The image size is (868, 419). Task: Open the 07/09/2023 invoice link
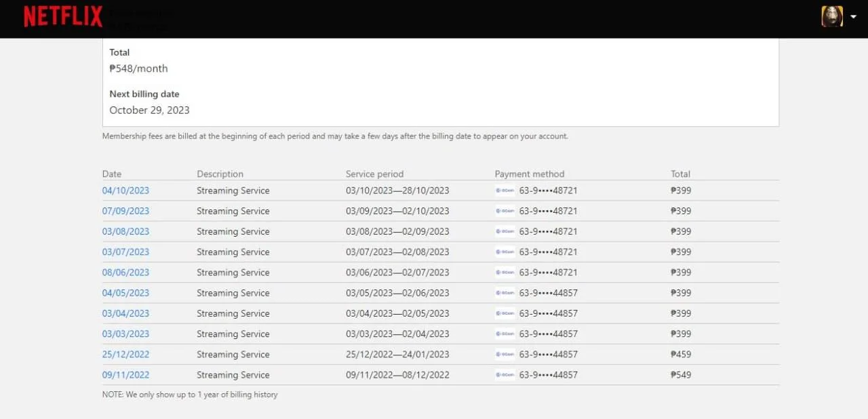[125, 211]
